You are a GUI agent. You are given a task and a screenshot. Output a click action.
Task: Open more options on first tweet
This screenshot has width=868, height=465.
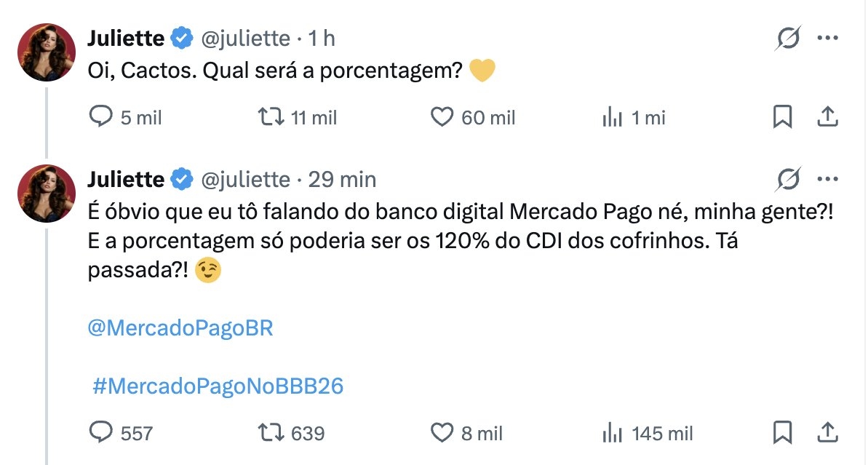click(x=828, y=38)
